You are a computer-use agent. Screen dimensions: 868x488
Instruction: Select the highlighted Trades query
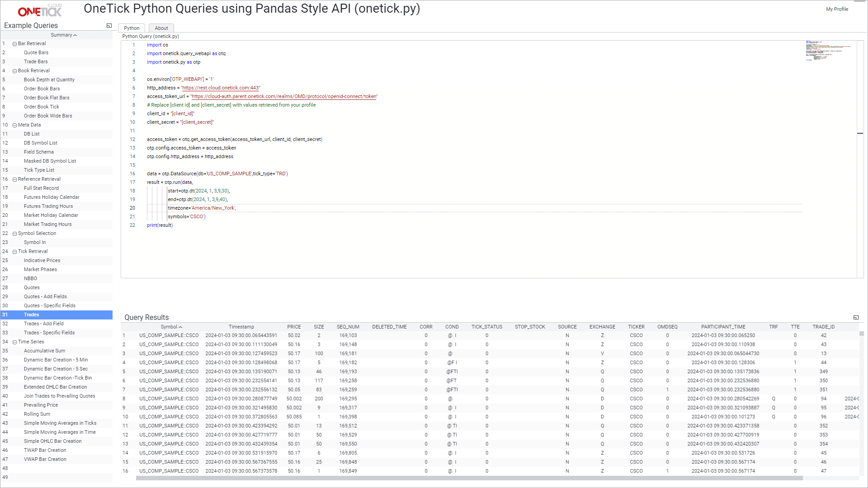(57, 314)
